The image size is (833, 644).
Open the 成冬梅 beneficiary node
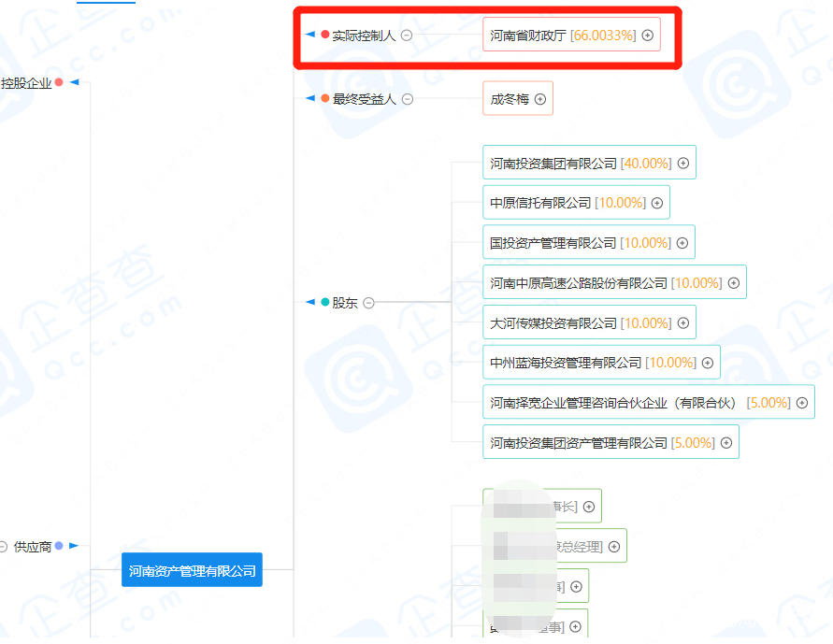click(518, 99)
